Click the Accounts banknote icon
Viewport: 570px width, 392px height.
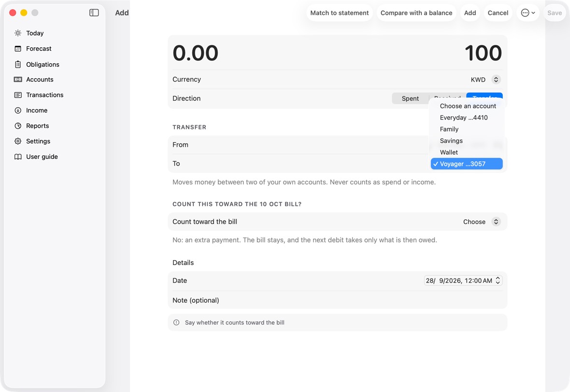(18, 80)
